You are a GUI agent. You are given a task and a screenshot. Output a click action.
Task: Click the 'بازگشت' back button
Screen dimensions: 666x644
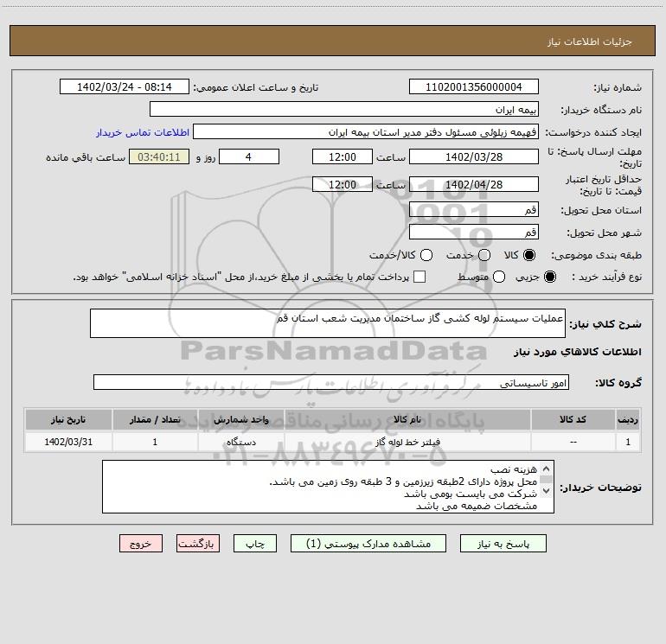(198, 544)
